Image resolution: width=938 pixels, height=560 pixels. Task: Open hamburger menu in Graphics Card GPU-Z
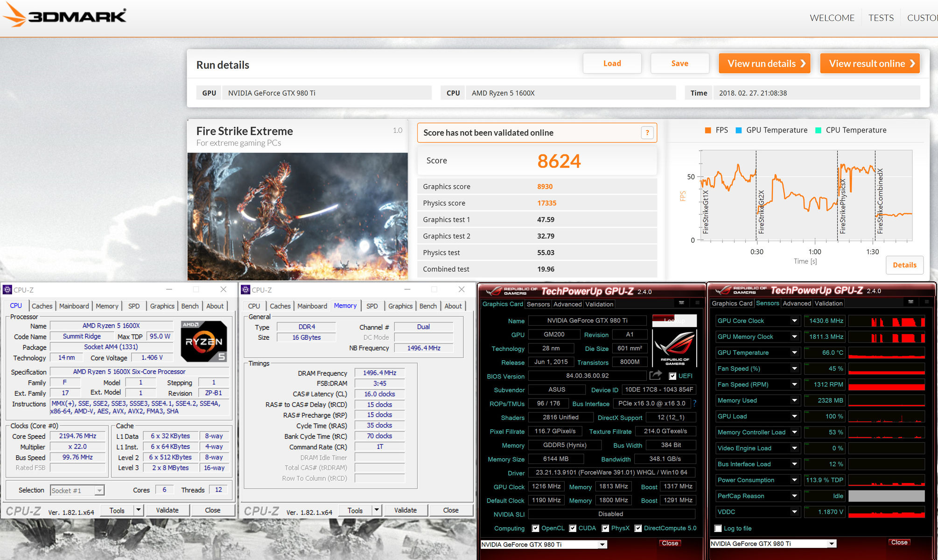697,303
